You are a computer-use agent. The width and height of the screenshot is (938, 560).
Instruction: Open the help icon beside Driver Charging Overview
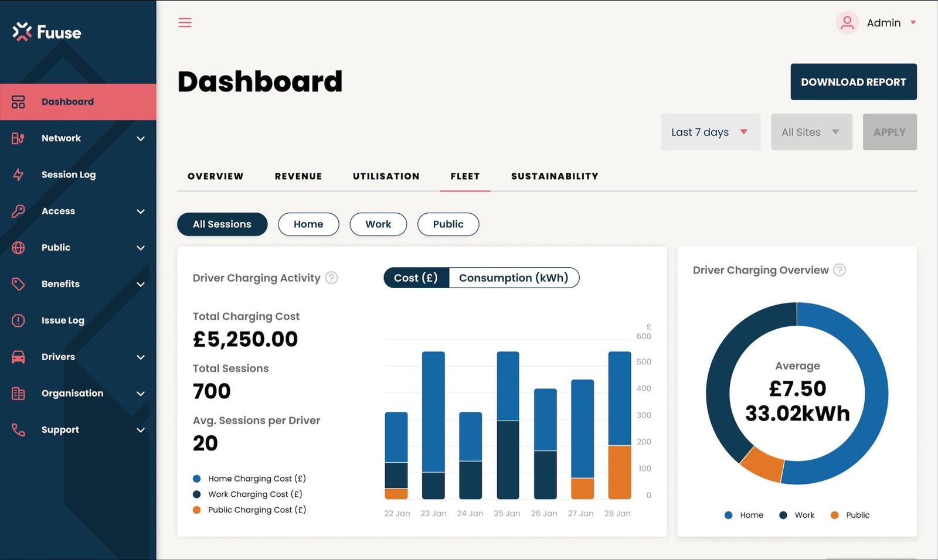(840, 270)
